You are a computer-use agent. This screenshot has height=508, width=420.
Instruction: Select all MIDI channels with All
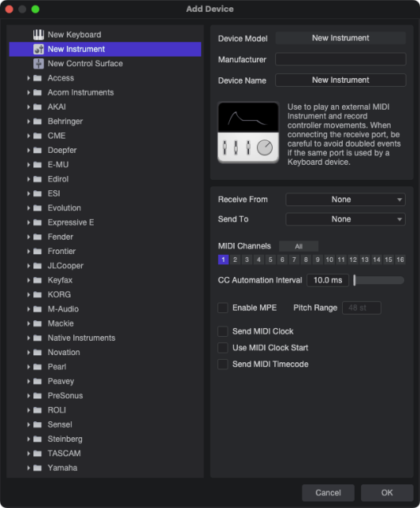298,246
